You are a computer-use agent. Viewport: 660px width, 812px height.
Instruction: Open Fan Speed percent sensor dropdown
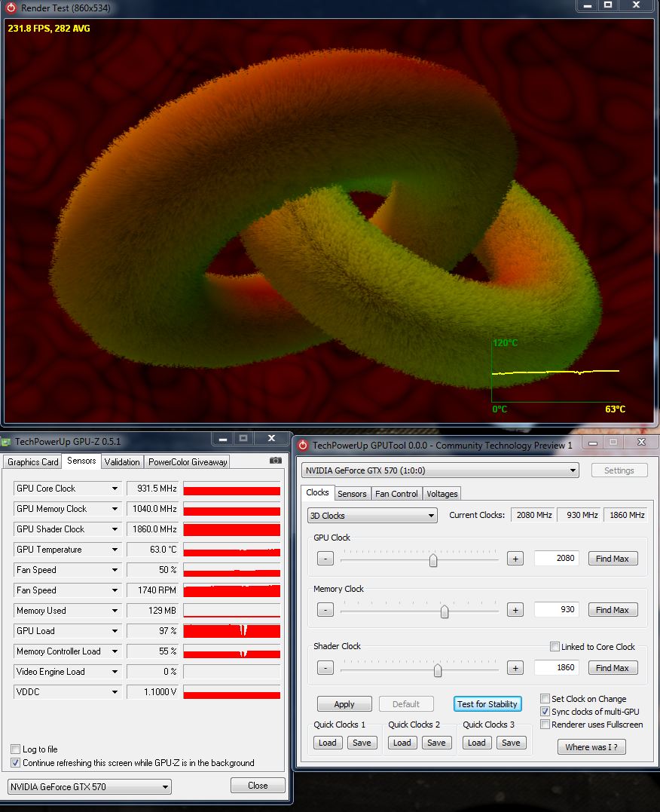115,570
